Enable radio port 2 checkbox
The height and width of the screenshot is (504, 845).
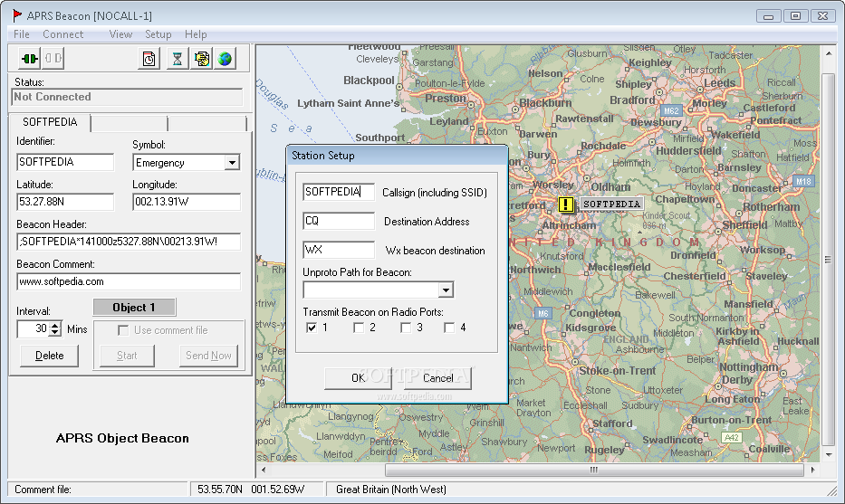pos(359,328)
